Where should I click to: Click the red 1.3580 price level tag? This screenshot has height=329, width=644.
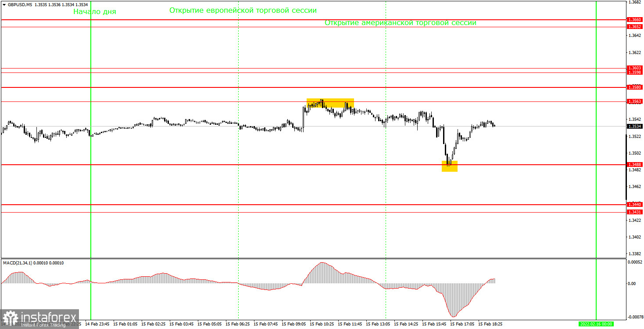tap(635, 87)
